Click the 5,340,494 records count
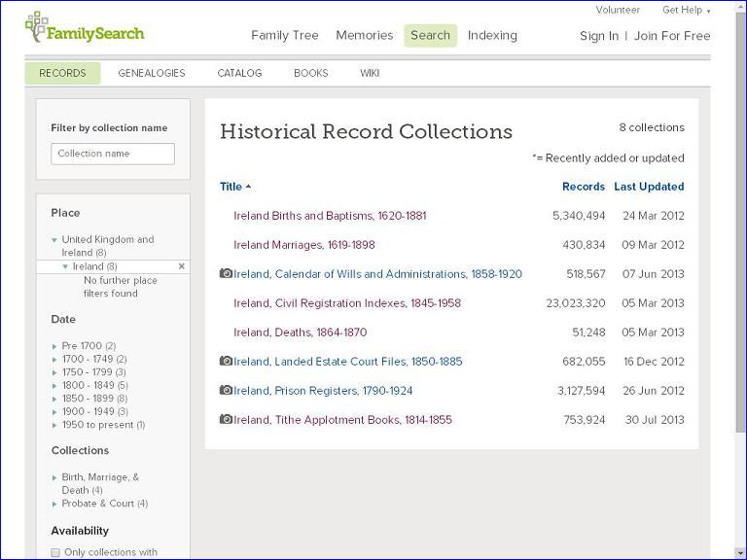This screenshot has height=560, width=747. [x=579, y=216]
